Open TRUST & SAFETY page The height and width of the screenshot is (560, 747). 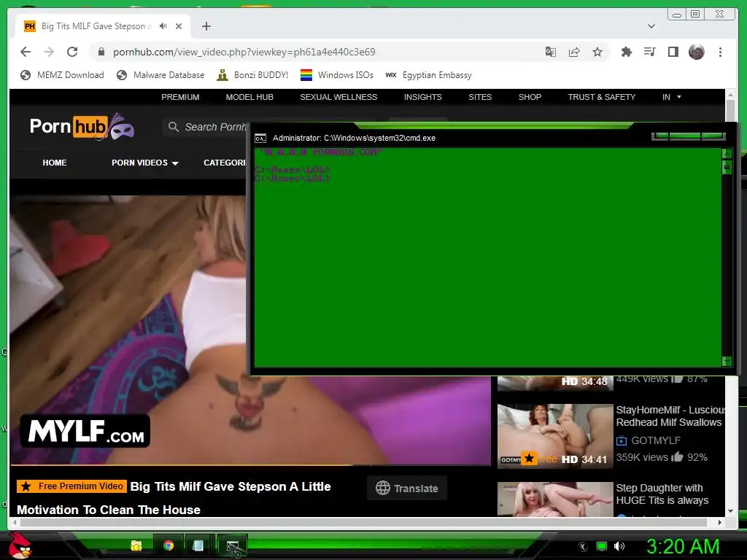coord(602,97)
